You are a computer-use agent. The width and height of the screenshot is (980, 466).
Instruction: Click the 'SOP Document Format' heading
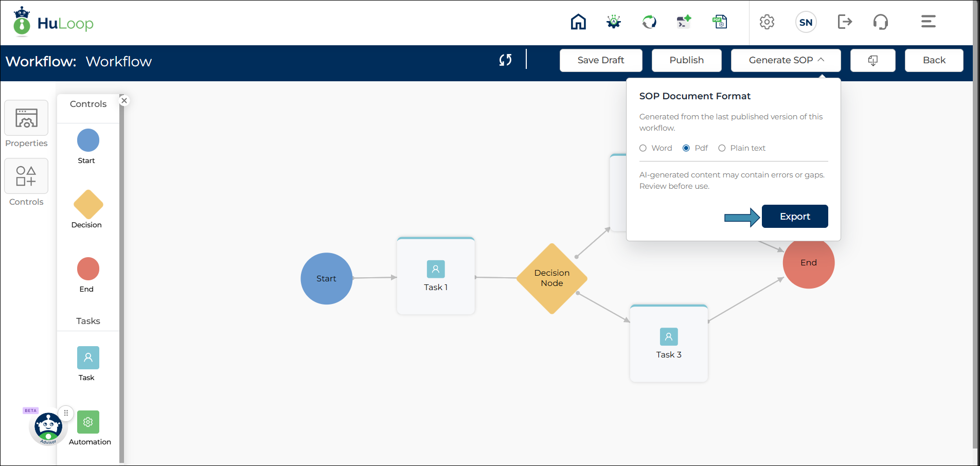695,96
